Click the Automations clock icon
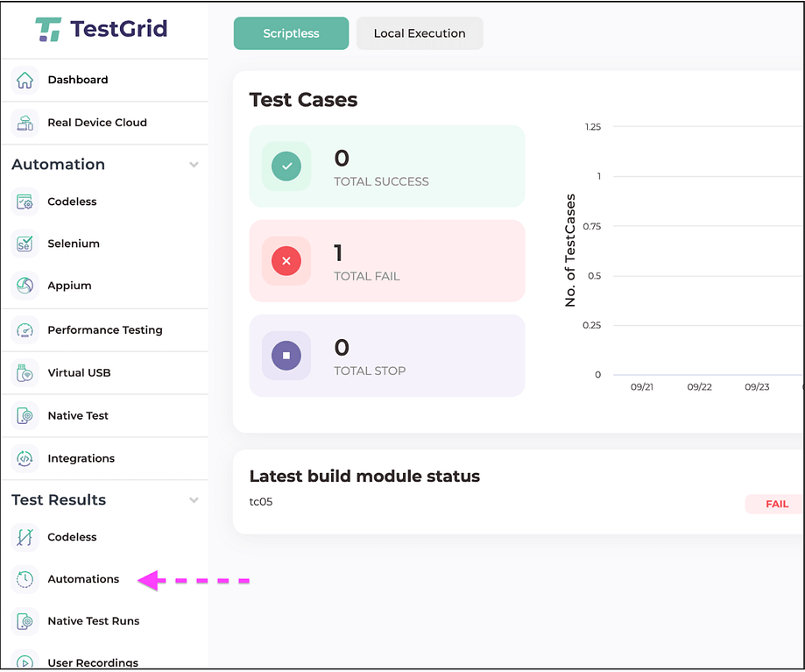 point(25,580)
